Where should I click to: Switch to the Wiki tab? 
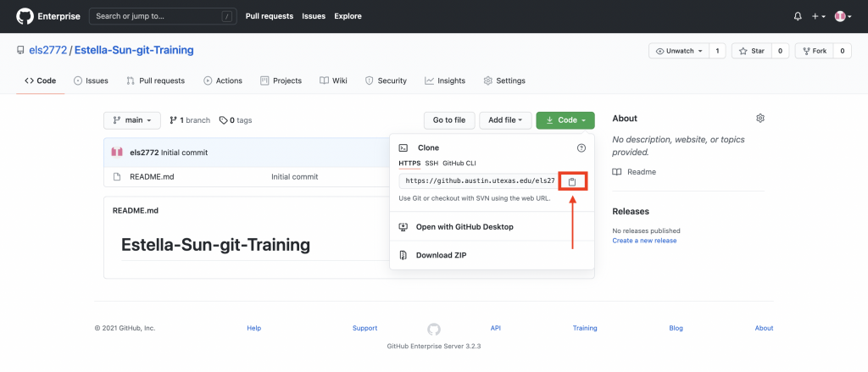333,81
